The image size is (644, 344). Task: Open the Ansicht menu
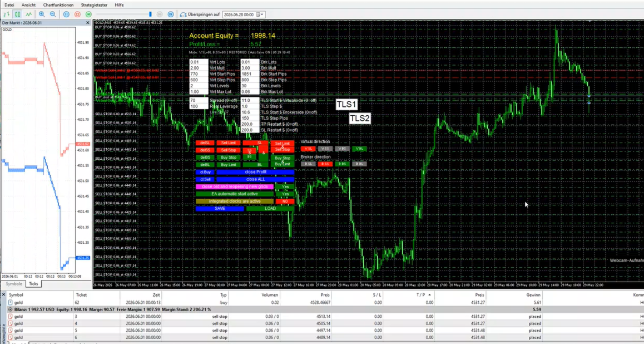pos(28,5)
